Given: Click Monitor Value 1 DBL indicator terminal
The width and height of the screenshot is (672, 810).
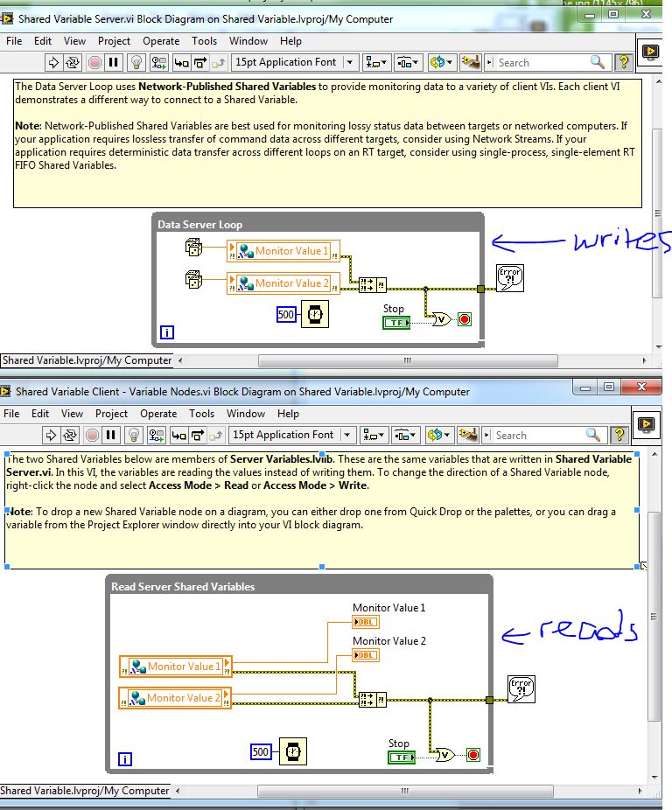Looking at the screenshot, I should click(366, 622).
